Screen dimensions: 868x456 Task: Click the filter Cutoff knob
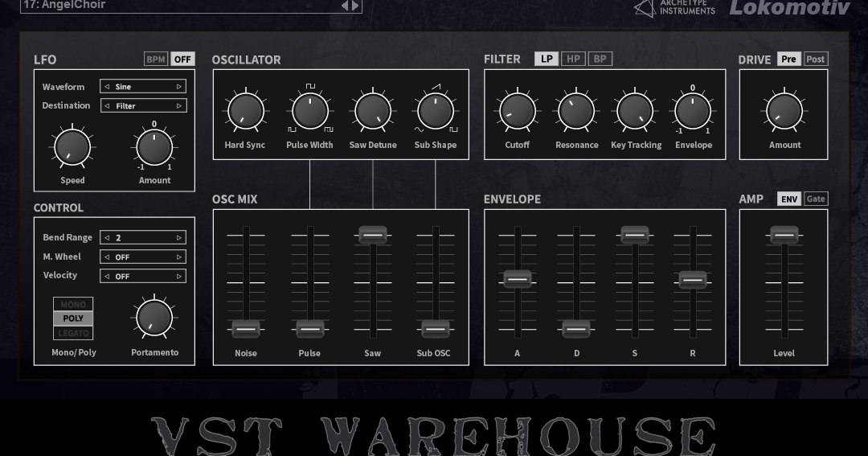click(518, 111)
